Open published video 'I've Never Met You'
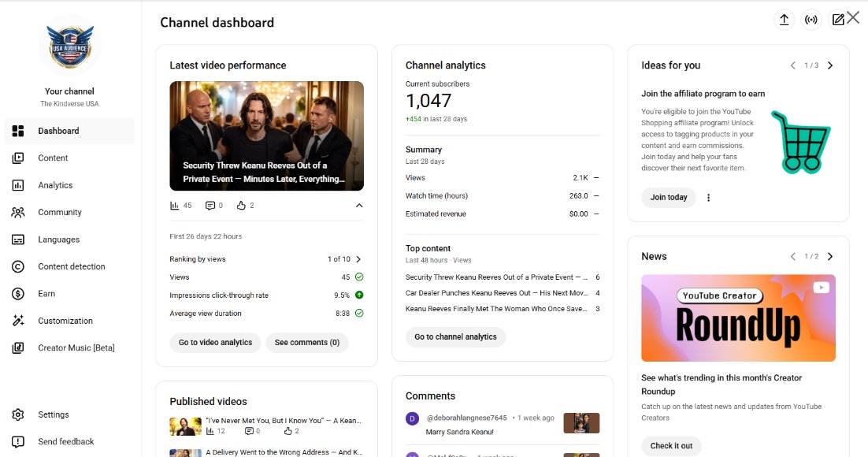This screenshot has height=457, width=868. point(284,421)
